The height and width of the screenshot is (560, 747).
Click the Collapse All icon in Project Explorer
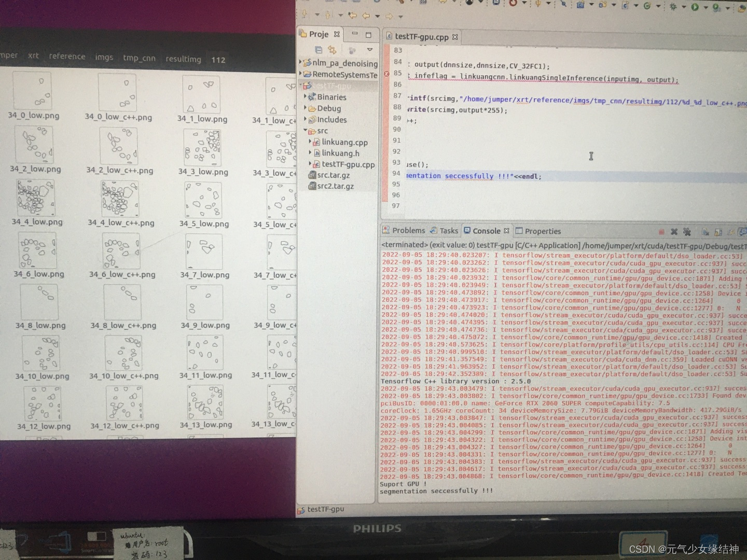319,50
